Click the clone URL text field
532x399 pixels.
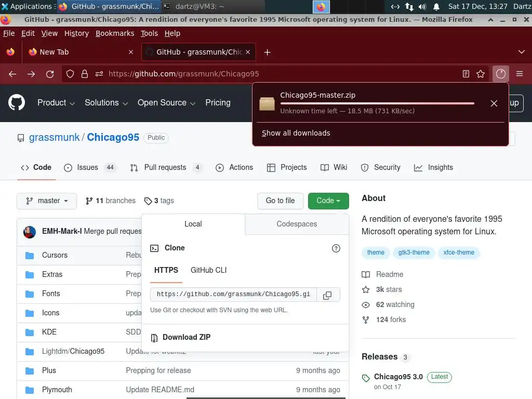point(233,295)
